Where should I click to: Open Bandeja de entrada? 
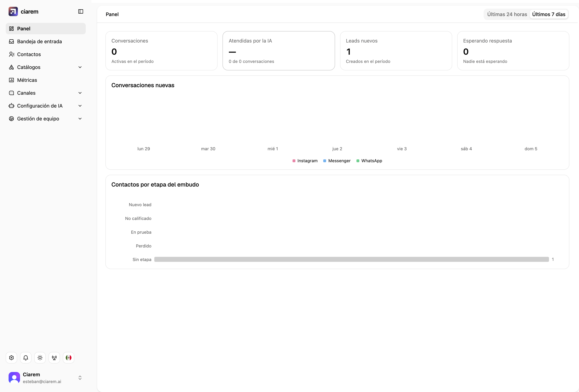pos(46,41)
